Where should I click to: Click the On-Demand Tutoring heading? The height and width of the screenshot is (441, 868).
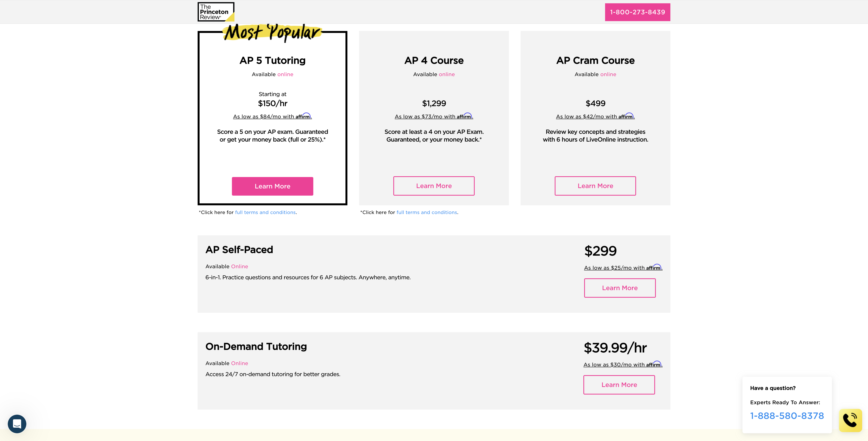click(256, 346)
